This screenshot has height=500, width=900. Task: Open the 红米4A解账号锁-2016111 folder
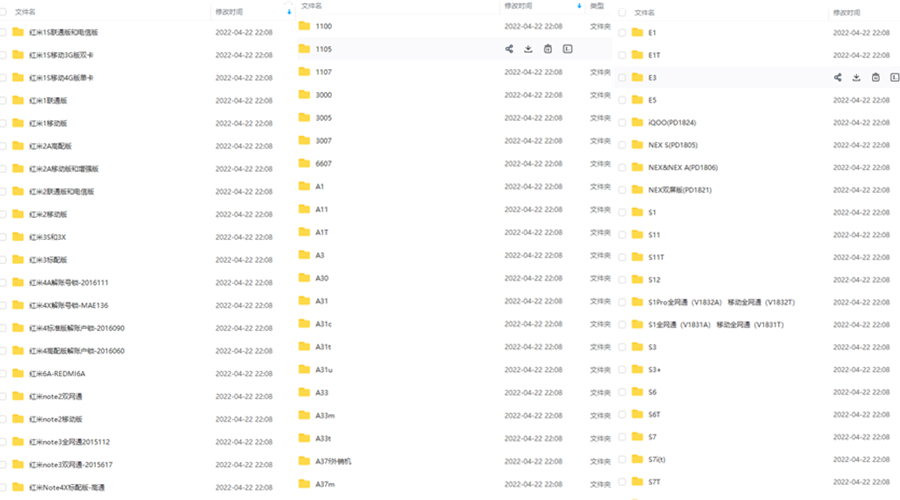click(x=69, y=282)
